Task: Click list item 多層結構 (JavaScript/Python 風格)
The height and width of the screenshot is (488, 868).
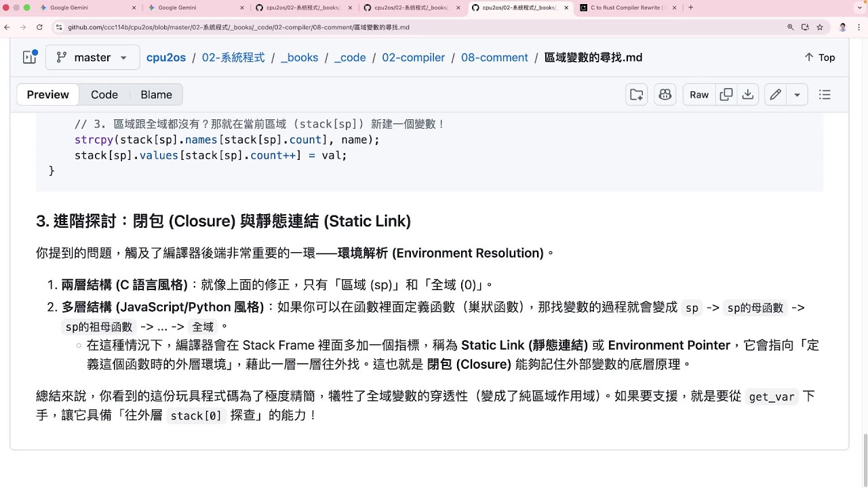Action: 163,307
